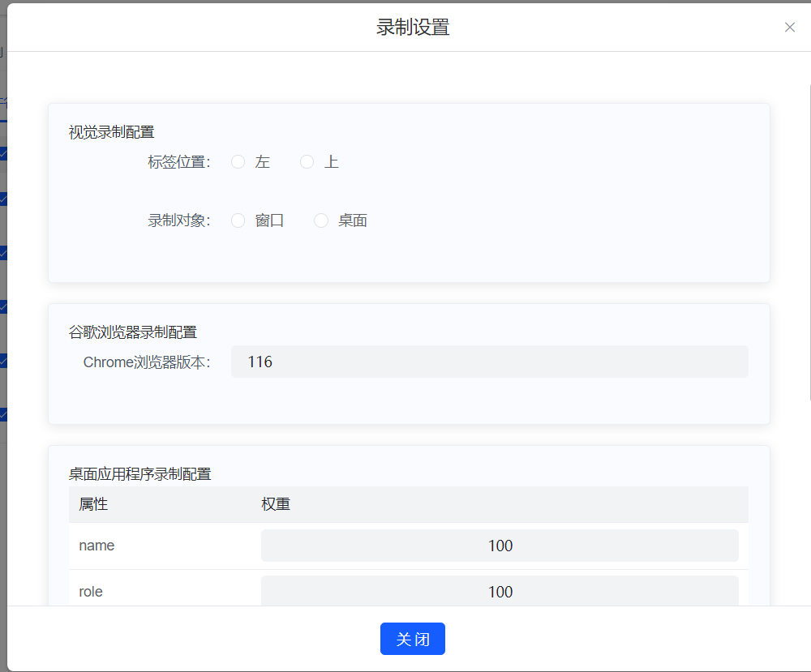Select the 左 label position radio button
The height and width of the screenshot is (672, 811).
tap(238, 162)
